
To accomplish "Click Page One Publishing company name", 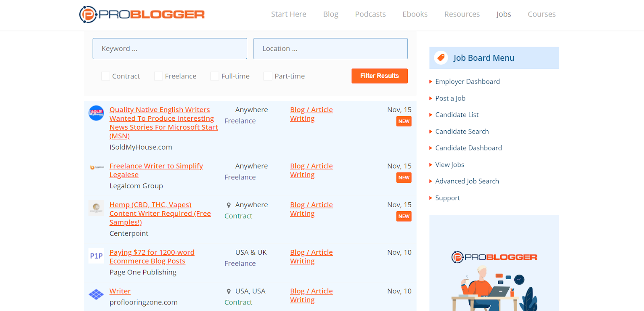I will click(x=143, y=272).
